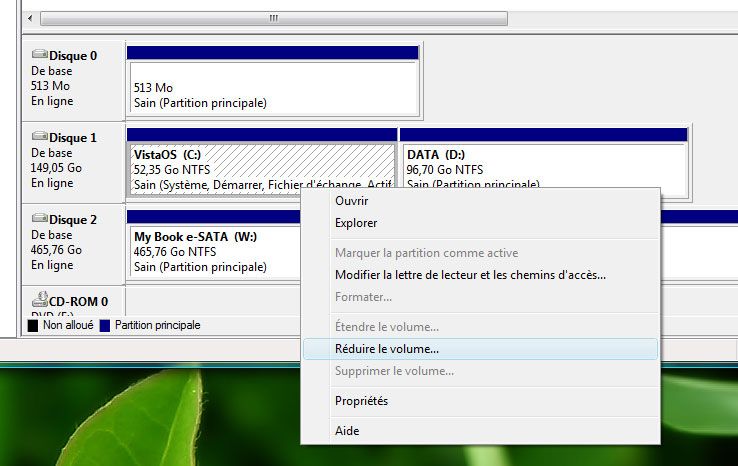Click the Disque 2 drive icon

(x=39, y=219)
